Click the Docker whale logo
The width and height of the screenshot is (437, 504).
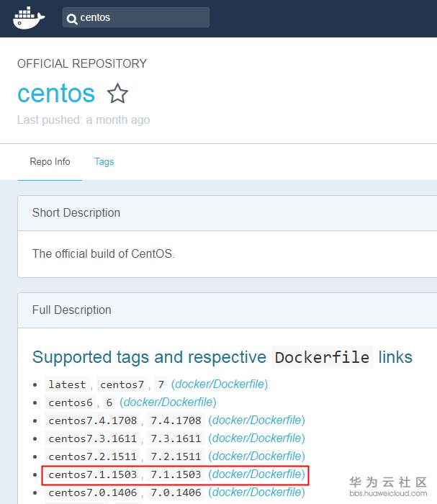click(29, 17)
